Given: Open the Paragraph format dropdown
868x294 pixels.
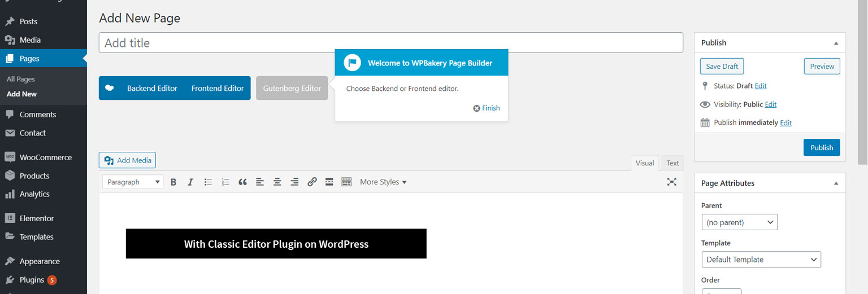Looking at the screenshot, I should 133,182.
